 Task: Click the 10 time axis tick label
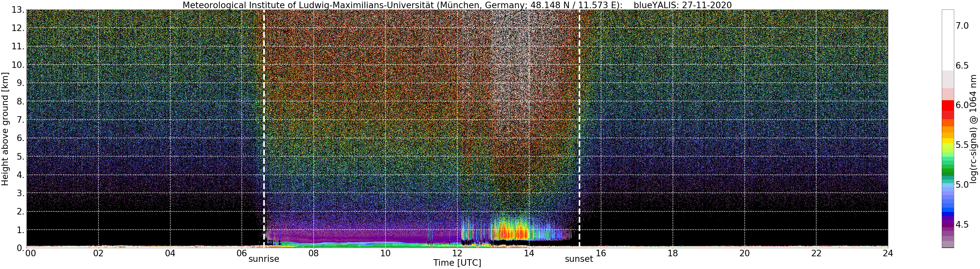point(385,253)
